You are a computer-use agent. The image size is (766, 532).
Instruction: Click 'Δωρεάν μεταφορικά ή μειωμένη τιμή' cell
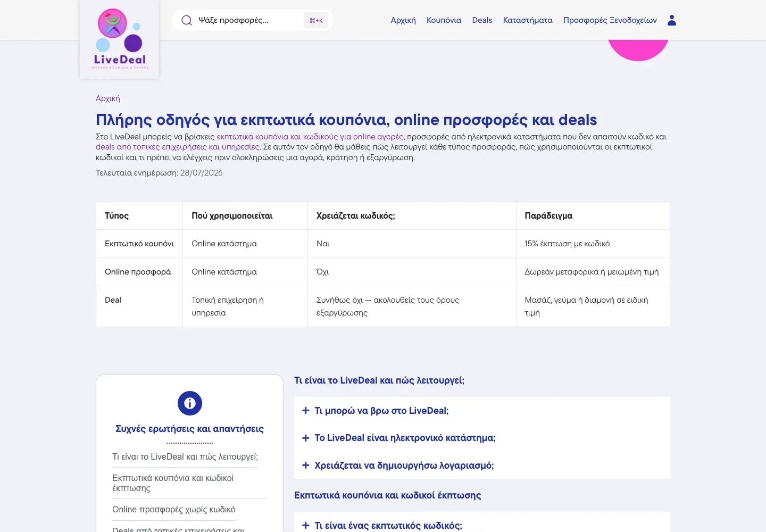593,272
